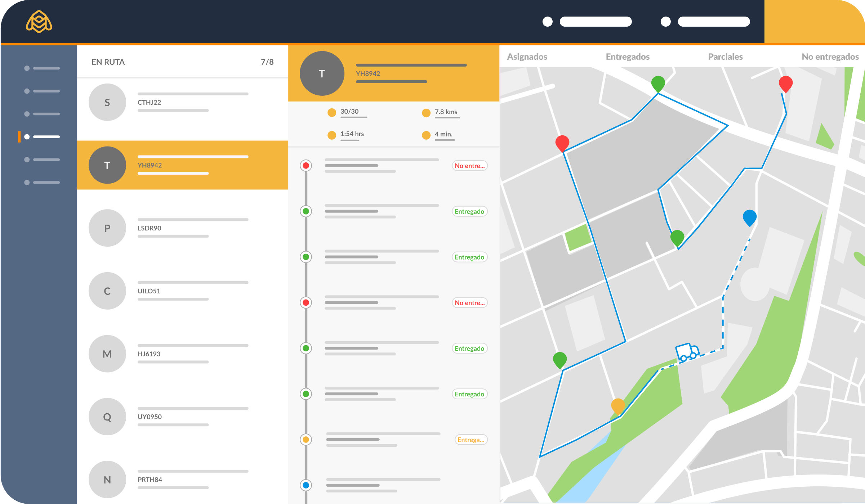This screenshot has width=865, height=504.
Task: Click the green pin at the map's lower left
Action: click(x=560, y=360)
